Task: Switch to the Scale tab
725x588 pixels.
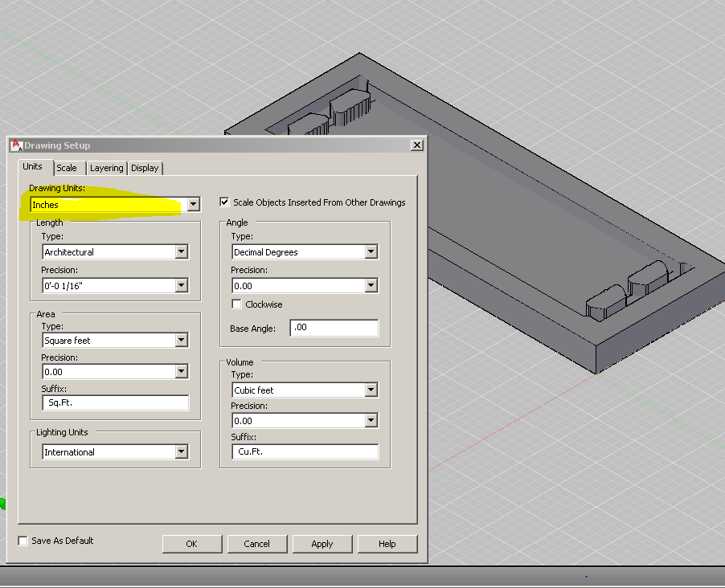Action: [67, 168]
